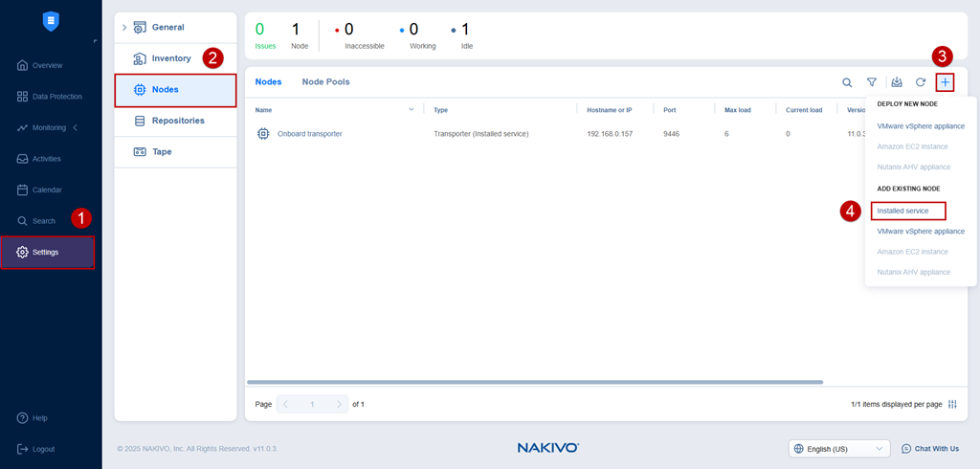This screenshot has height=469, width=980.
Task: Open the Inventory settings tab
Action: pos(176,58)
